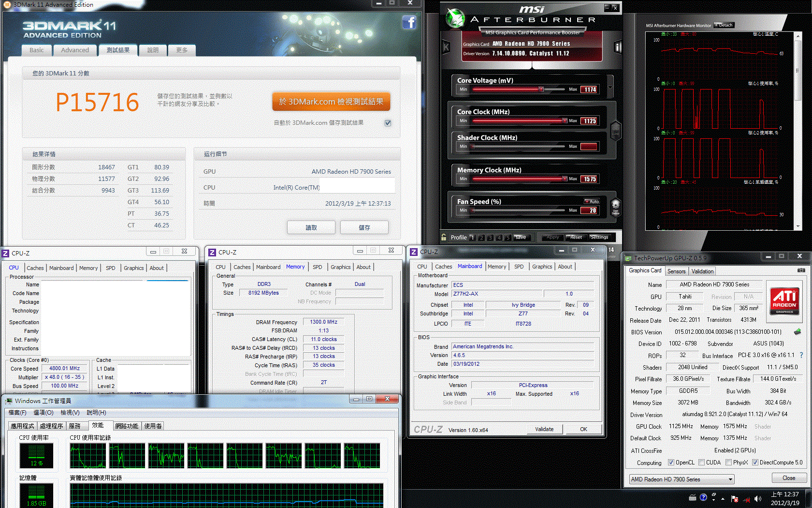The width and height of the screenshot is (812, 508).
Task: Click Fan Speed value field 20
Action: 590,210
